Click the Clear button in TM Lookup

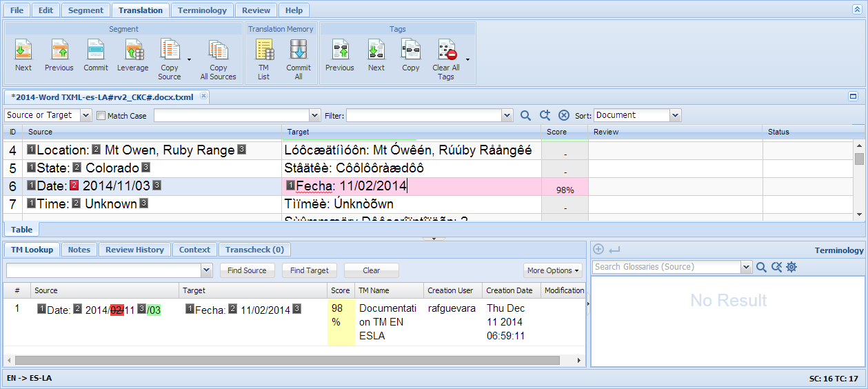tap(372, 270)
